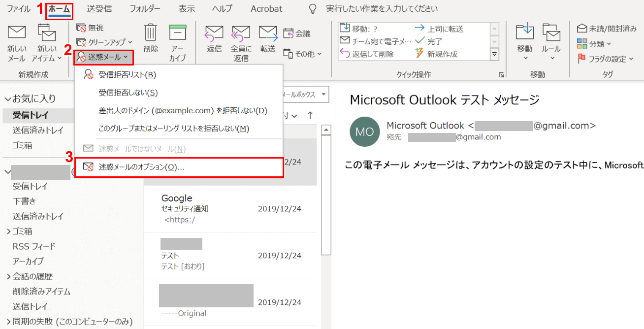
Task: Open the ファイル tab
Action: [18, 9]
